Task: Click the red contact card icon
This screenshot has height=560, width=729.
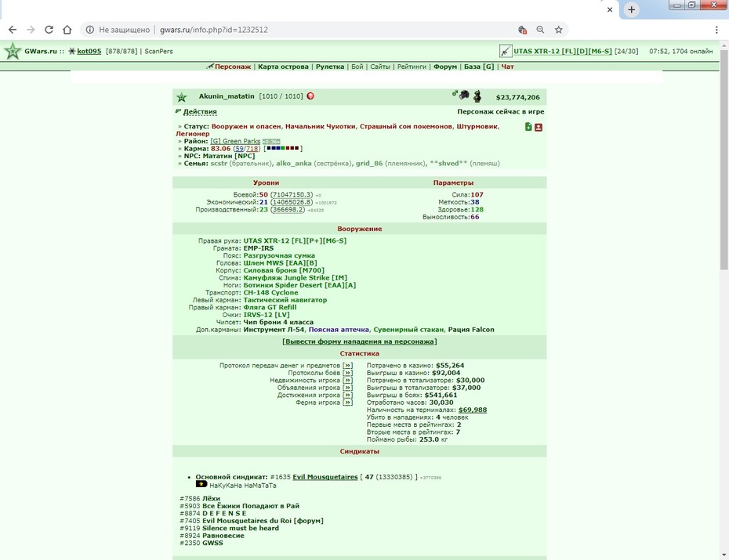Action: coord(539,127)
